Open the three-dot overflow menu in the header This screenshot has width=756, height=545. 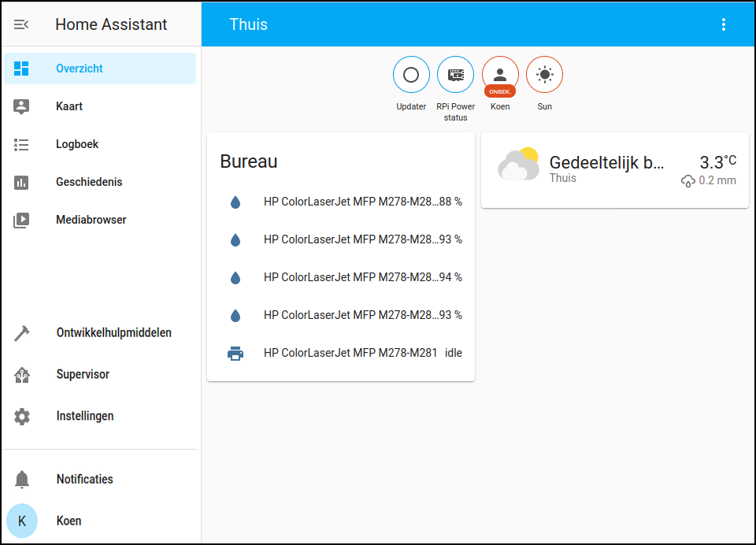coord(723,24)
